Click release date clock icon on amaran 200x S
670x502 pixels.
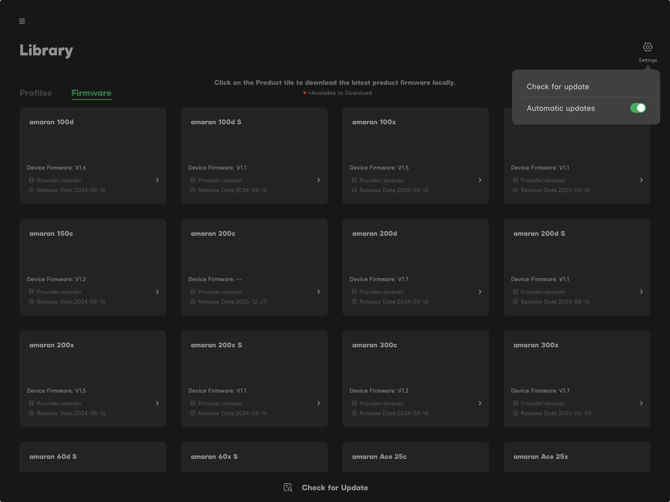(x=193, y=413)
